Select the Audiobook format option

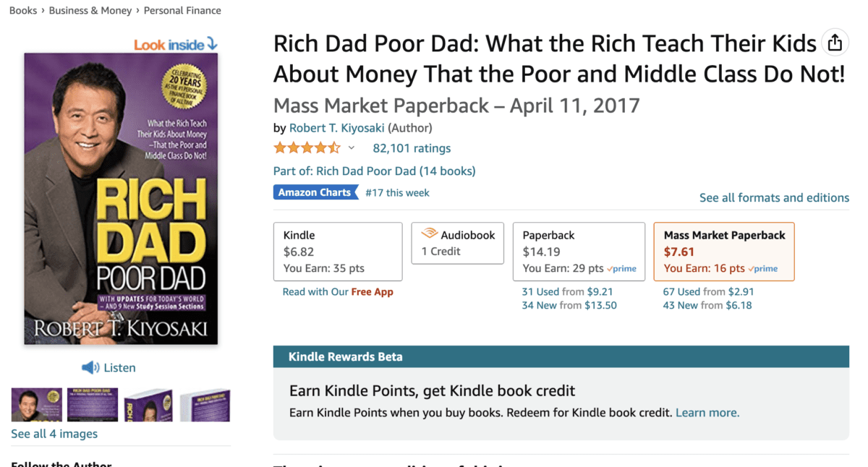[x=457, y=243]
